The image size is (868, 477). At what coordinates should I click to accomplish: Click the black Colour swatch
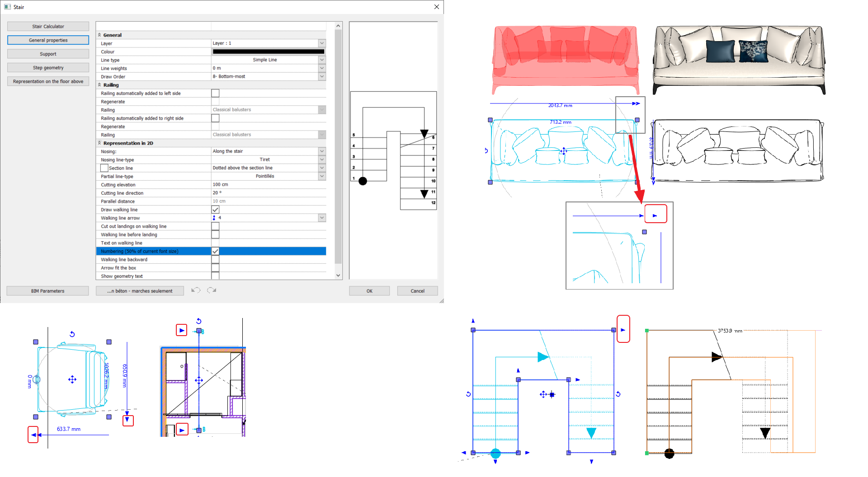268,51
